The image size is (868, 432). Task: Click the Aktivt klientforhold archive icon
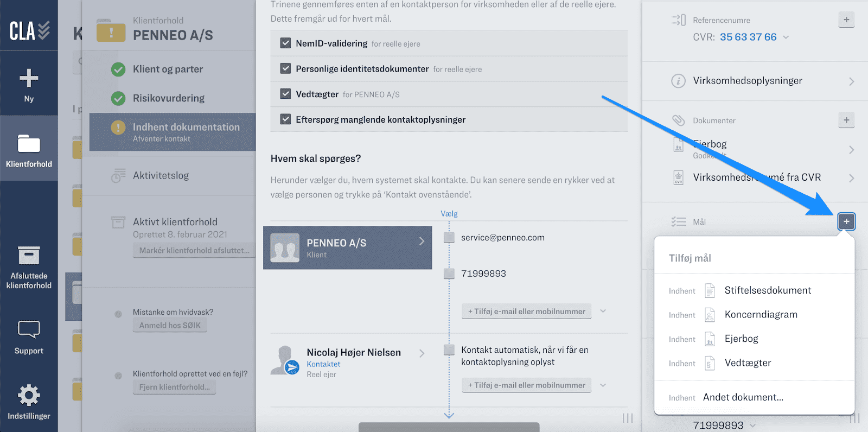(x=118, y=222)
